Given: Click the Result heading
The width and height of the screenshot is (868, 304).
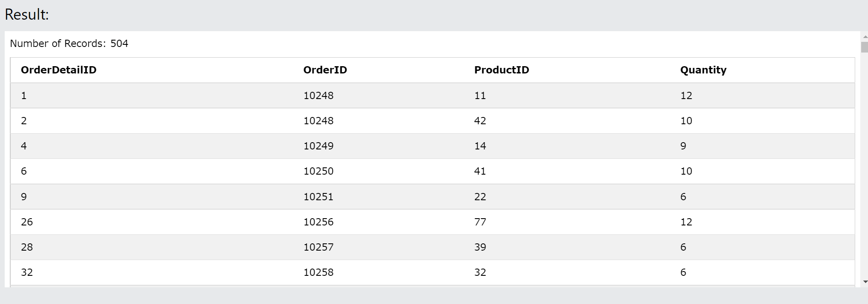Looking at the screenshot, I should click(27, 15).
